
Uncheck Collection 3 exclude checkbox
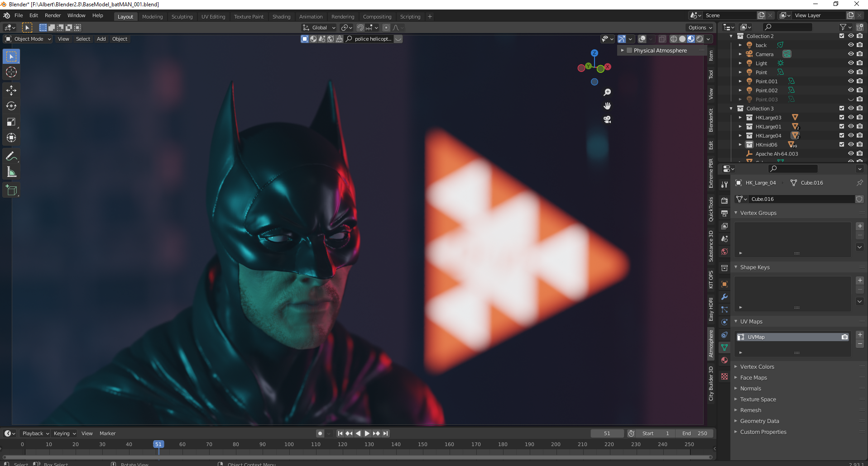pos(842,108)
